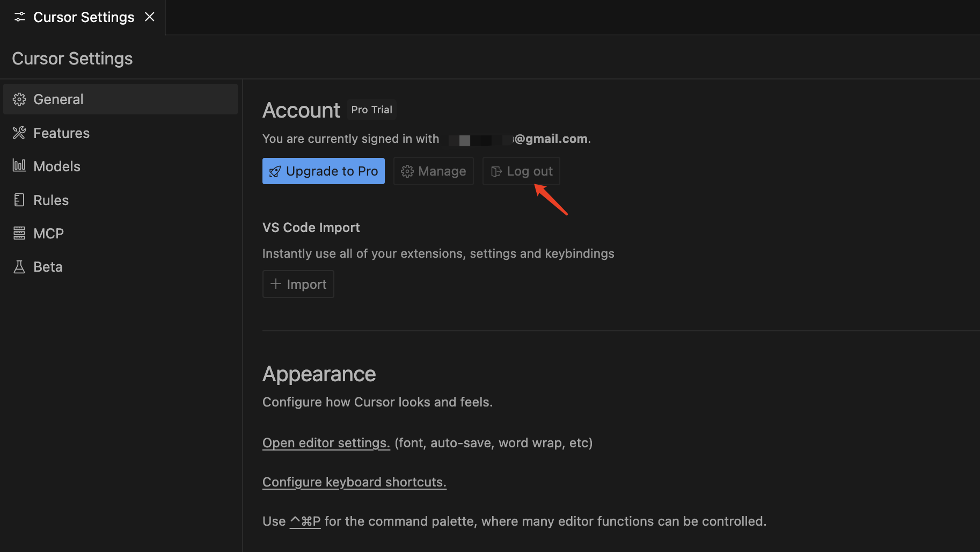Click the Pro Trial badge
The height and width of the screenshot is (552, 980).
point(371,110)
